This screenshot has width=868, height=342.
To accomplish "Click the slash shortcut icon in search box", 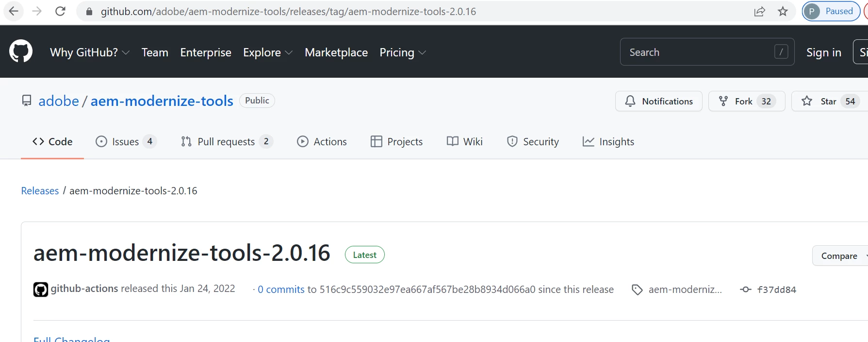I will point(781,52).
